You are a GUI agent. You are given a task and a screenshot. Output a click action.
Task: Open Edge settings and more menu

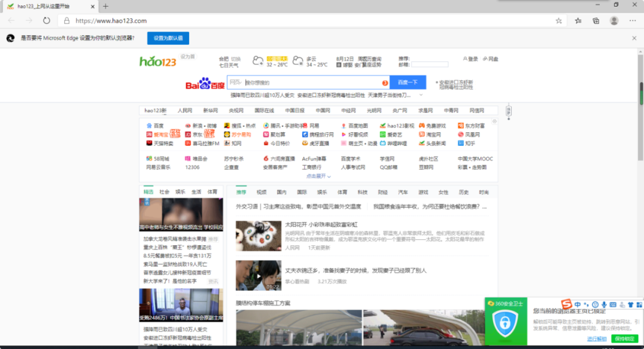[633, 20]
